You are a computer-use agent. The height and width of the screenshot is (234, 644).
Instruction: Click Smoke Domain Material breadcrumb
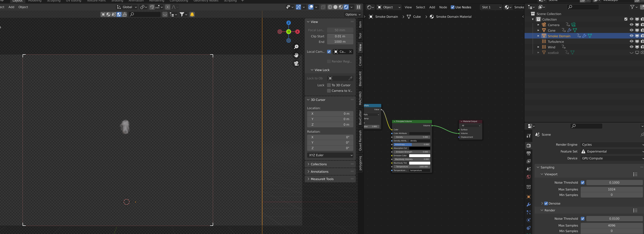tap(454, 17)
